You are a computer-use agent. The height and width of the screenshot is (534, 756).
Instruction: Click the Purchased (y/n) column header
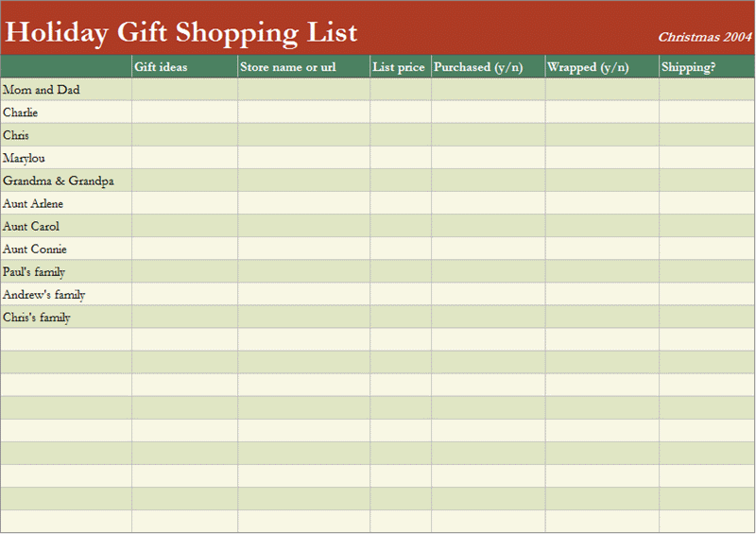[489, 67]
